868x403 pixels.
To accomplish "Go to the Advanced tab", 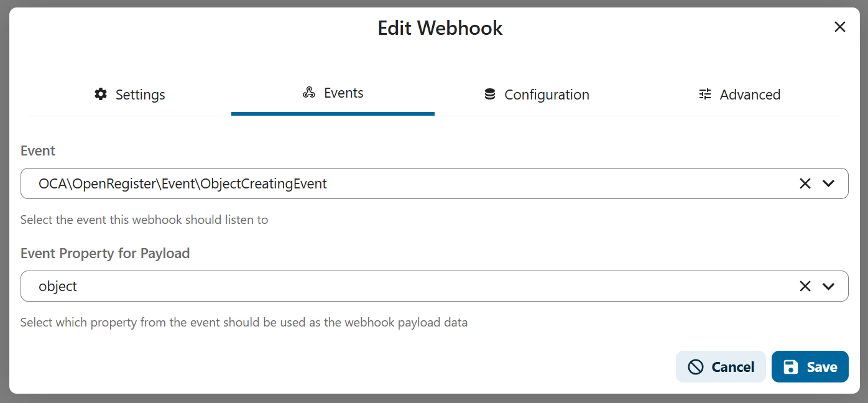I will (x=739, y=95).
